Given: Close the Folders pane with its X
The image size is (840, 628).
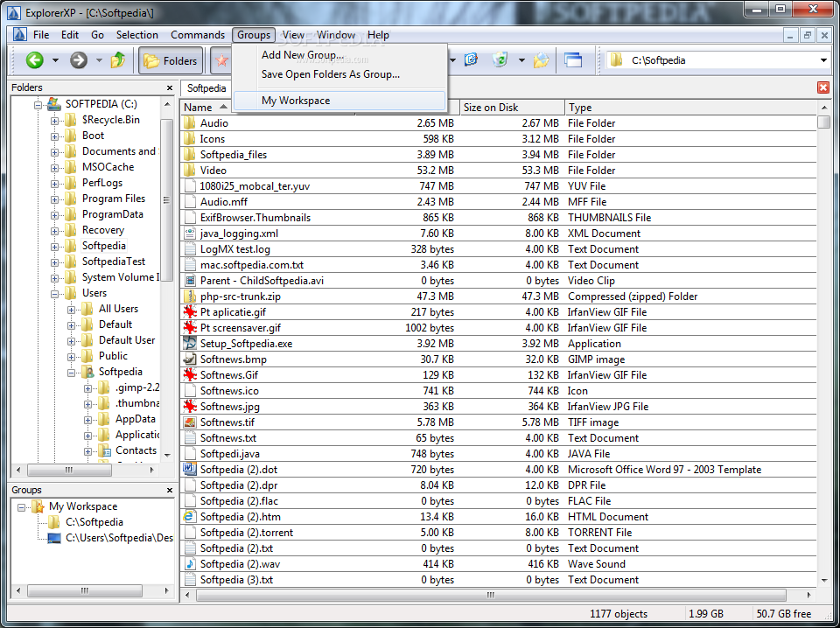Looking at the screenshot, I should [x=170, y=87].
